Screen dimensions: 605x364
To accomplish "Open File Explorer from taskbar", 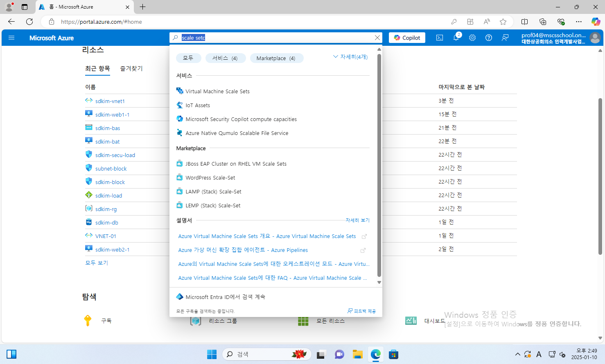I will (x=358, y=354).
